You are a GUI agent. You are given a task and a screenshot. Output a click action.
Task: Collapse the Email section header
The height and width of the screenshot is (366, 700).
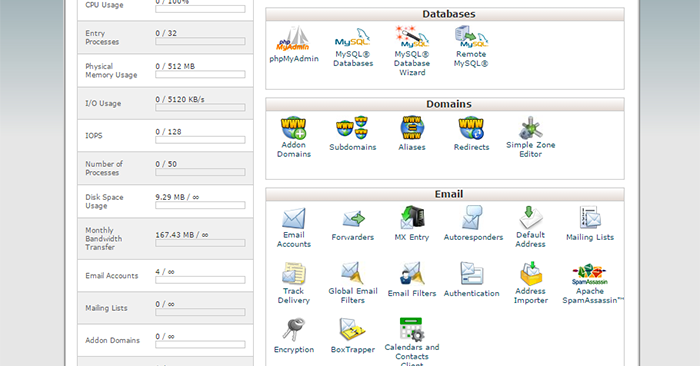tap(445, 194)
